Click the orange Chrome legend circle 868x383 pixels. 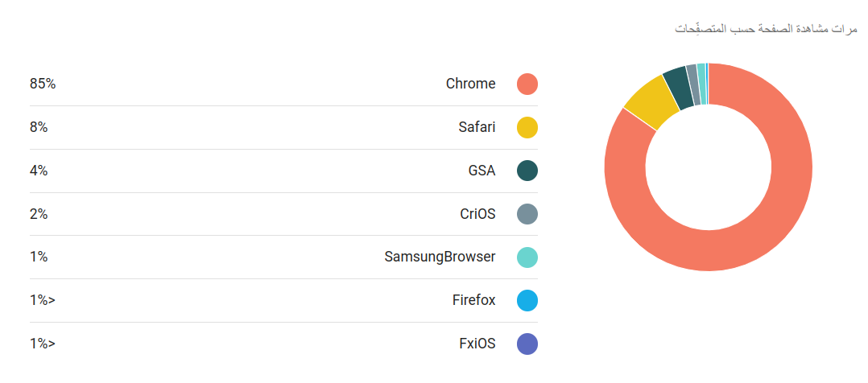tap(527, 84)
